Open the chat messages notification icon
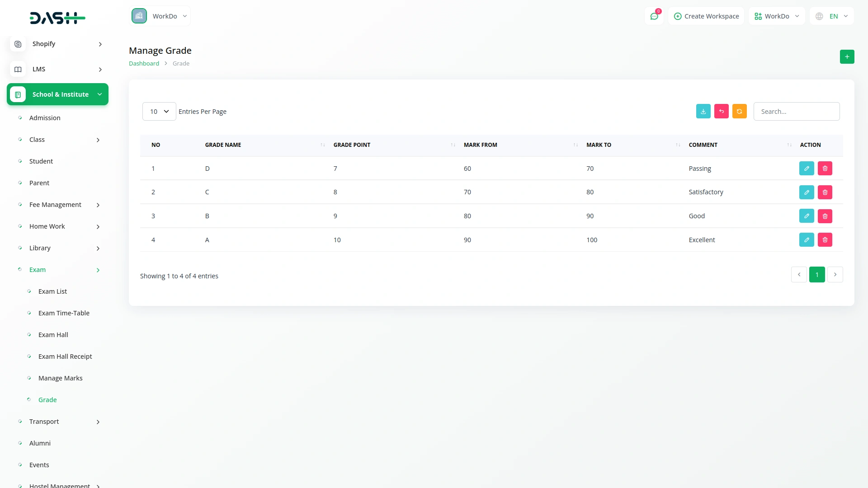Viewport: 868px width, 488px height. coord(654,16)
